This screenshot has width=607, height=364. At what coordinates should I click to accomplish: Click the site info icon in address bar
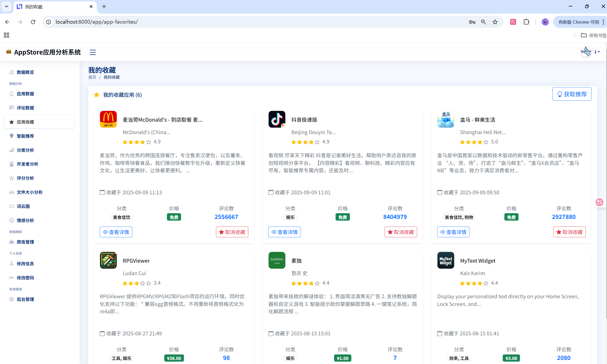[x=49, y=22]
